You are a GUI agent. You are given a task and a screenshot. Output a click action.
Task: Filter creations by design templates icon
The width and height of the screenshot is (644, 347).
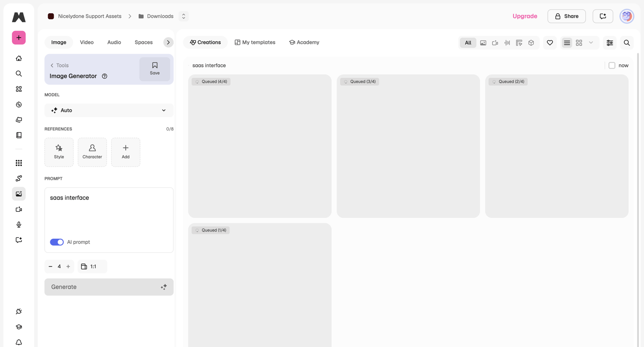point(519,43)
